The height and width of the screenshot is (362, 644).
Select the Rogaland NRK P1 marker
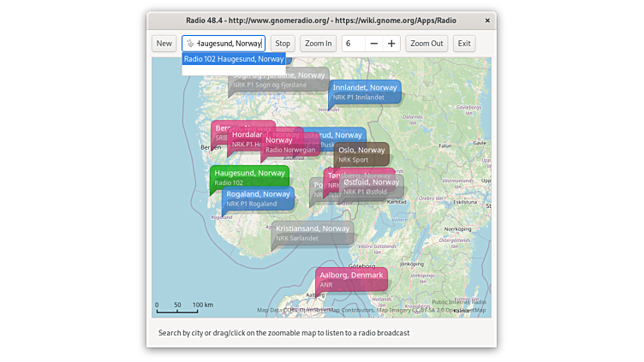(258, 199)
